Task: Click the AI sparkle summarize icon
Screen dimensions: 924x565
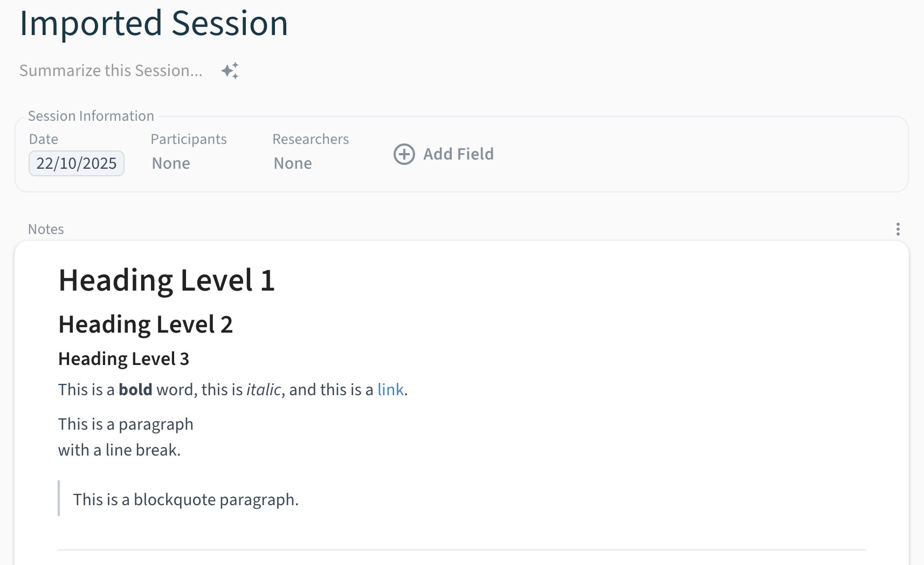Action: 230,71
